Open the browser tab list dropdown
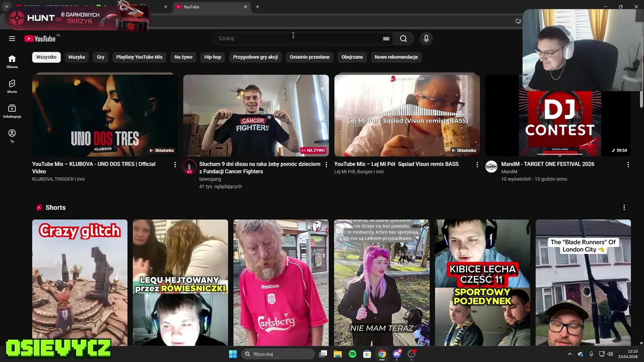The image size is (644, 362). click(x=6, y=7)
